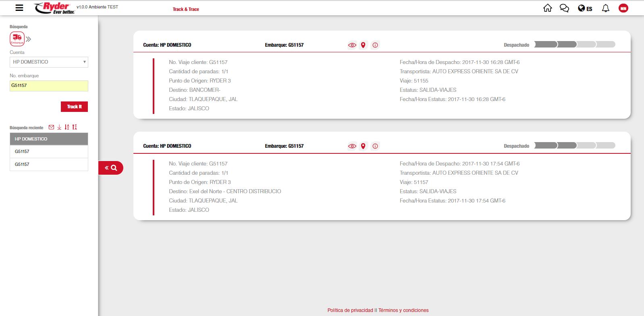The width and height of the screenshot is (644, 316).
Task: Go to the home page icon
Action: tap(547, 8)
